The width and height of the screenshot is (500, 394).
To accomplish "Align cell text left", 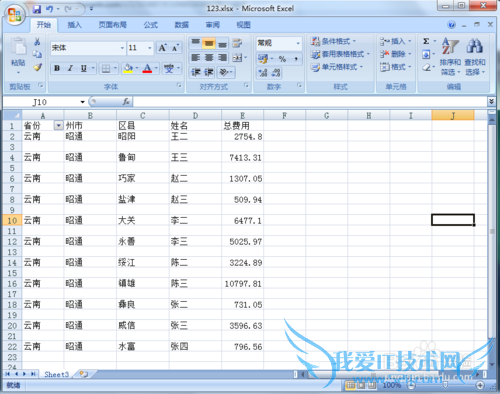I will pos(195,58).
